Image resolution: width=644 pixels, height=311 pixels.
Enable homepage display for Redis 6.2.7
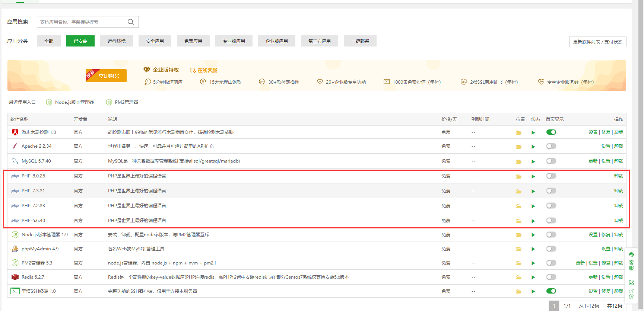[x=551, y=277]
